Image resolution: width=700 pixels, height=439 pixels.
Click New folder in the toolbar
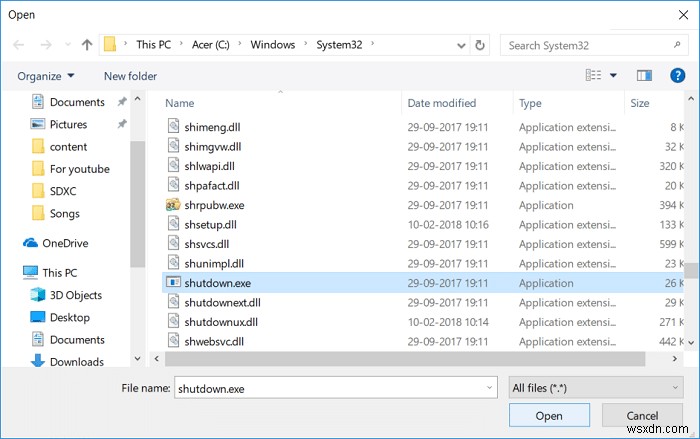[x=130, y=76]
